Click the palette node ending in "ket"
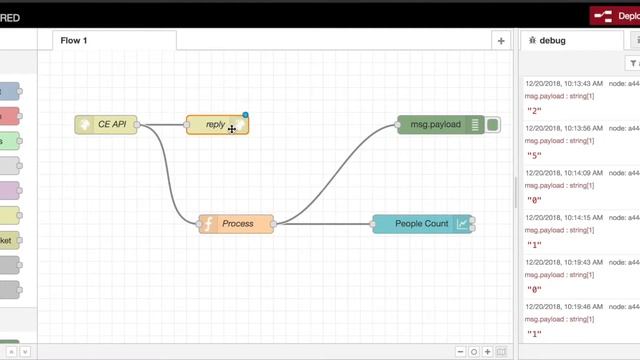The width and height of the screenshot is (640, 360). tap(9, 240)
